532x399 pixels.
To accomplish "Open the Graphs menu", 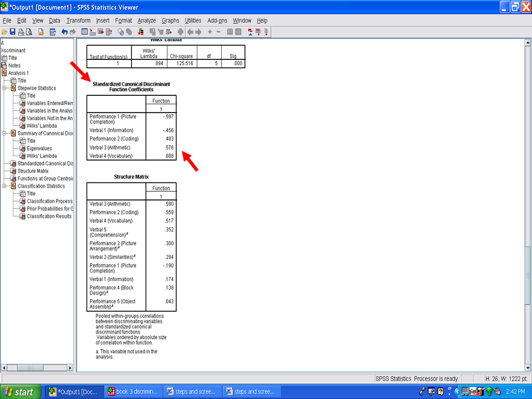I will [x=170, y=21].
